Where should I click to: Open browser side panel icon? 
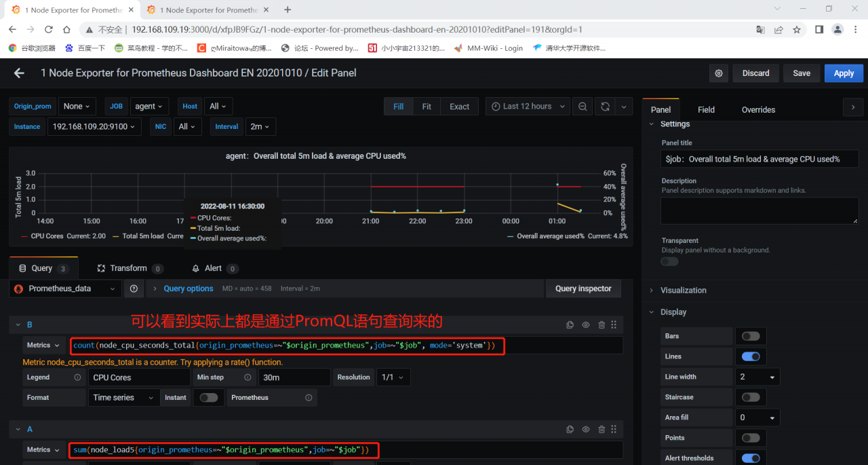point(819,30)
